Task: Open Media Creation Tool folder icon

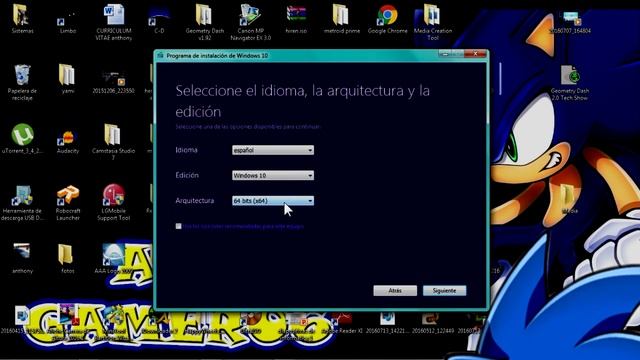Action: [x=433, y=16]
